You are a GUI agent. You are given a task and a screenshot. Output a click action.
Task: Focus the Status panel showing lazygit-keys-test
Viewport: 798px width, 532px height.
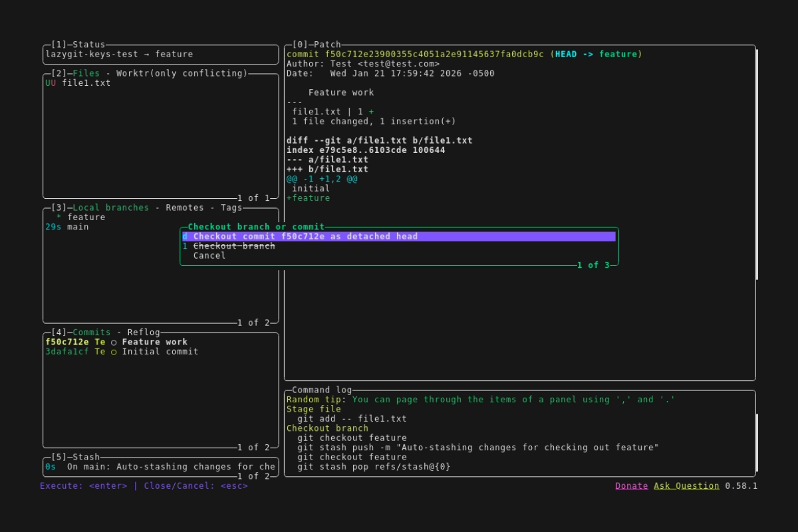pyautogui.click(x=160, y=55)
